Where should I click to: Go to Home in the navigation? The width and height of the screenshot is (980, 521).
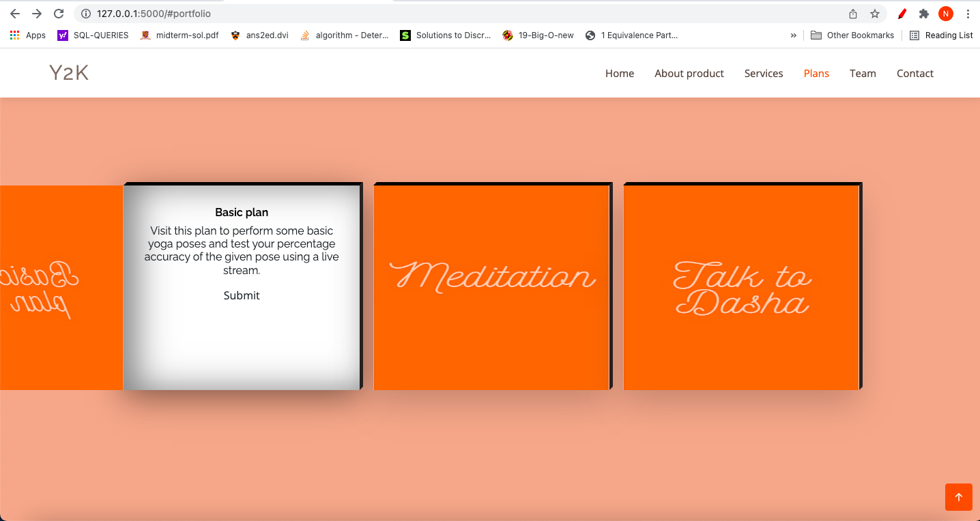620,74
